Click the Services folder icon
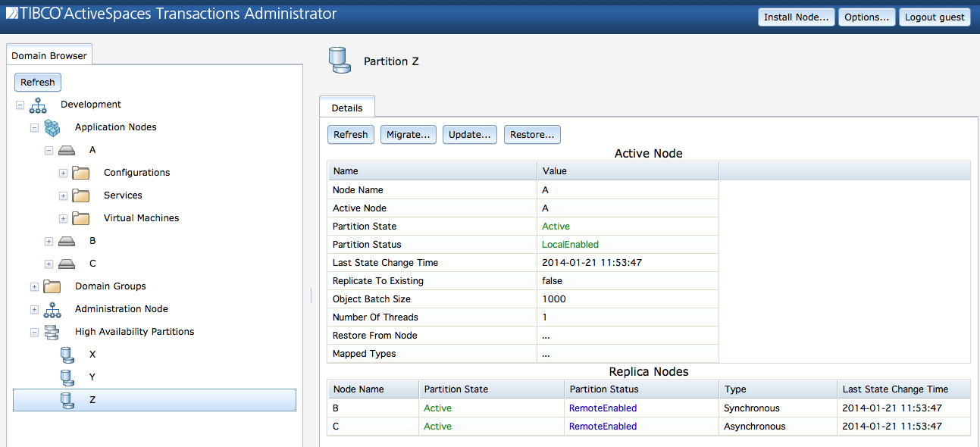Screen dimensions: 980x447 (81, 195)
